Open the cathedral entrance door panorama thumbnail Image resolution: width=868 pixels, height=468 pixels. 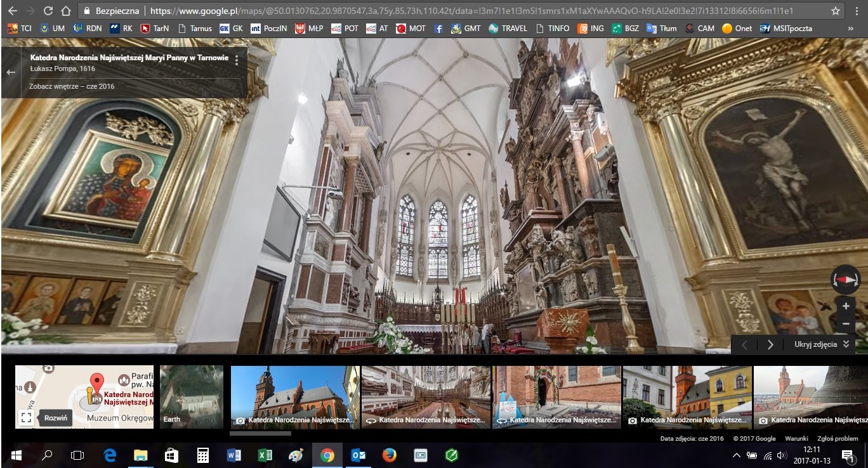pos(556,397)
